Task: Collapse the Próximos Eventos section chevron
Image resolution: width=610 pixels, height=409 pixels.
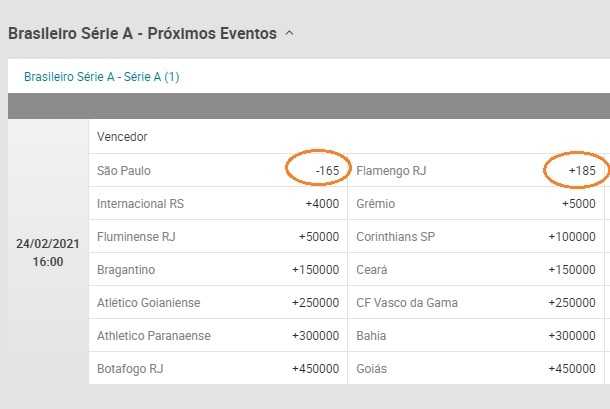Action: click(289, 34)
